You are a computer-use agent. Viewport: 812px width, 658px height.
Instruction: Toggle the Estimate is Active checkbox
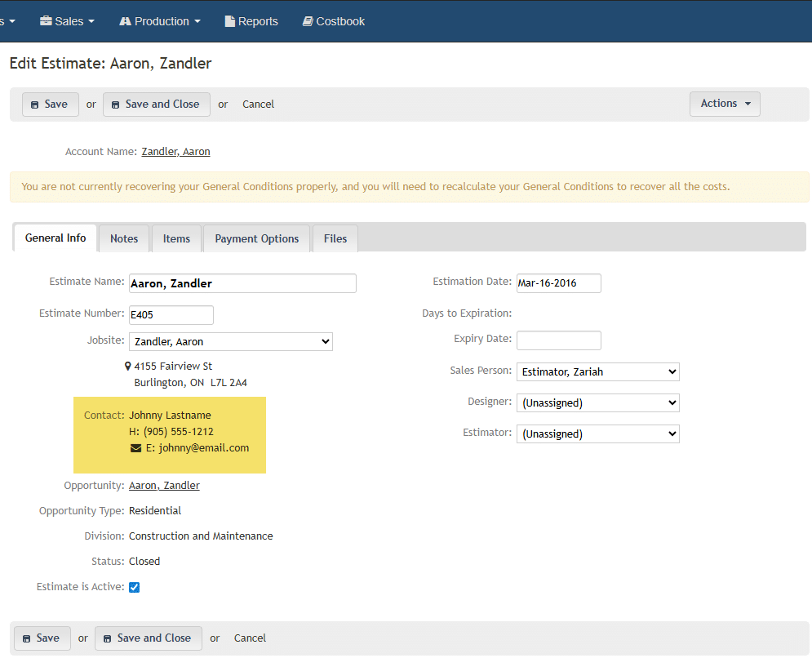coord(135,587)
